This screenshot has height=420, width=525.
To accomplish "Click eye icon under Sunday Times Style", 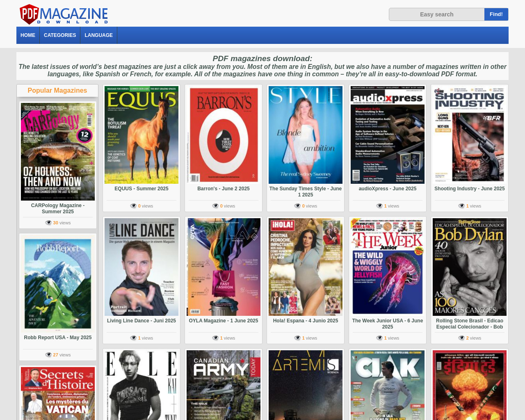I will tap(297, 206).
